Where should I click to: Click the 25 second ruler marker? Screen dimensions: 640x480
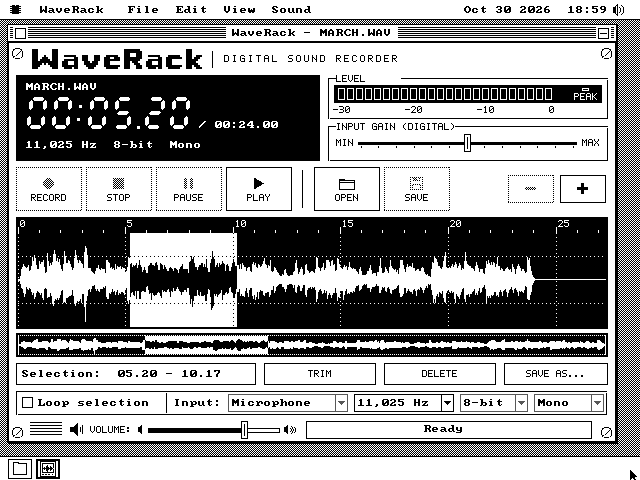[x=563, y=224]
